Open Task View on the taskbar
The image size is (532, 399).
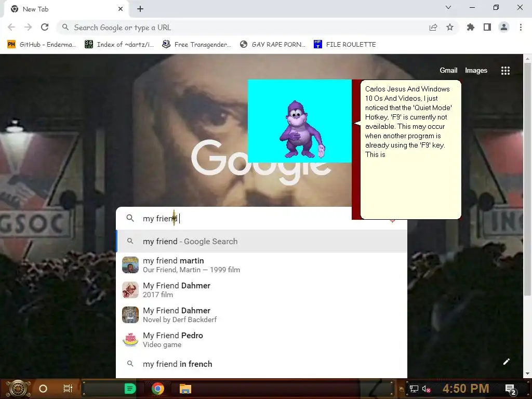pos(68,389)
